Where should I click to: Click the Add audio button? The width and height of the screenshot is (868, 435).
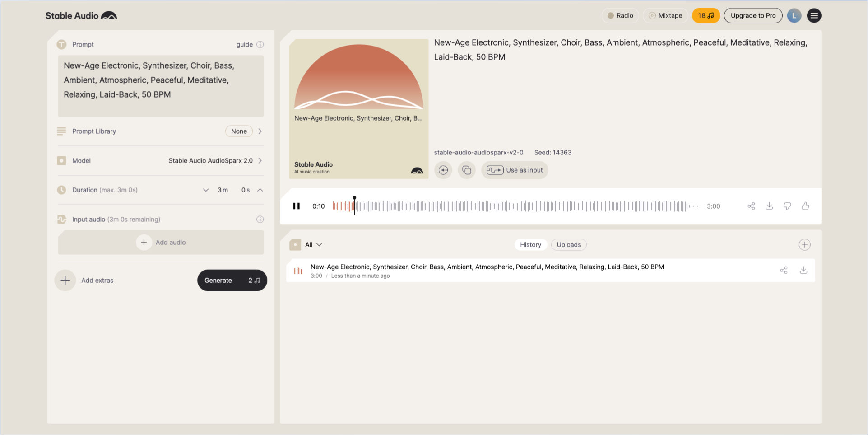[161, 242]
